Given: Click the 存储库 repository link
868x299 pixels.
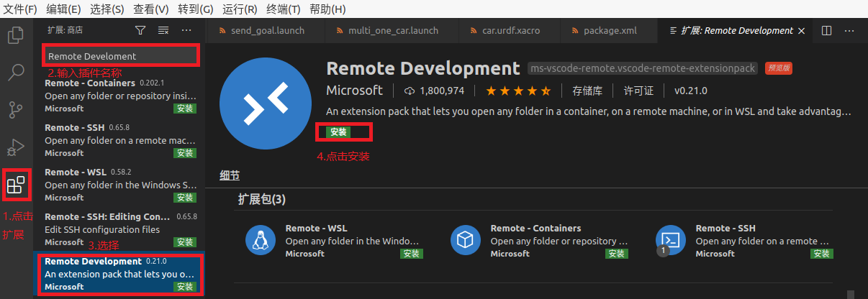Looking at the screenshot, I should point(587,91).
